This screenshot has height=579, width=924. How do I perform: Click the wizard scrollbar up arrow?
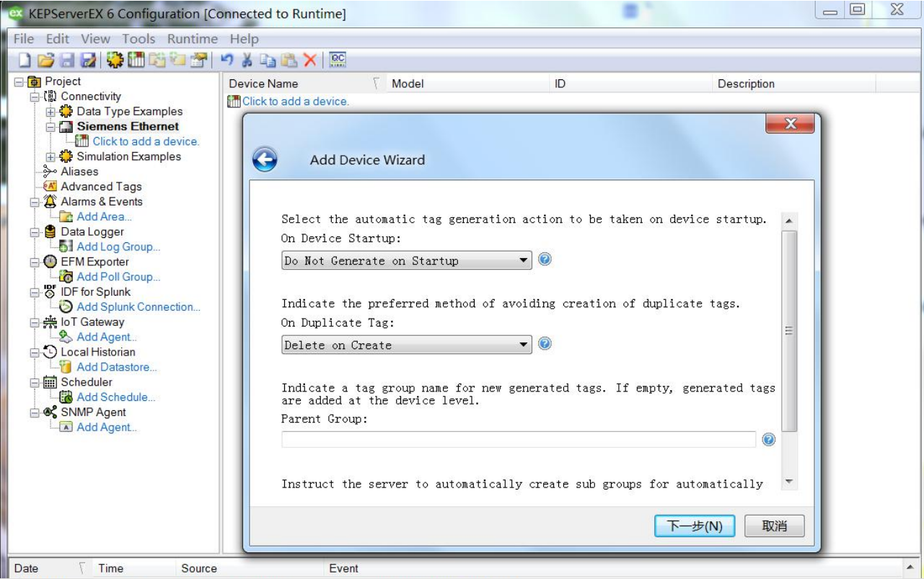789,221
